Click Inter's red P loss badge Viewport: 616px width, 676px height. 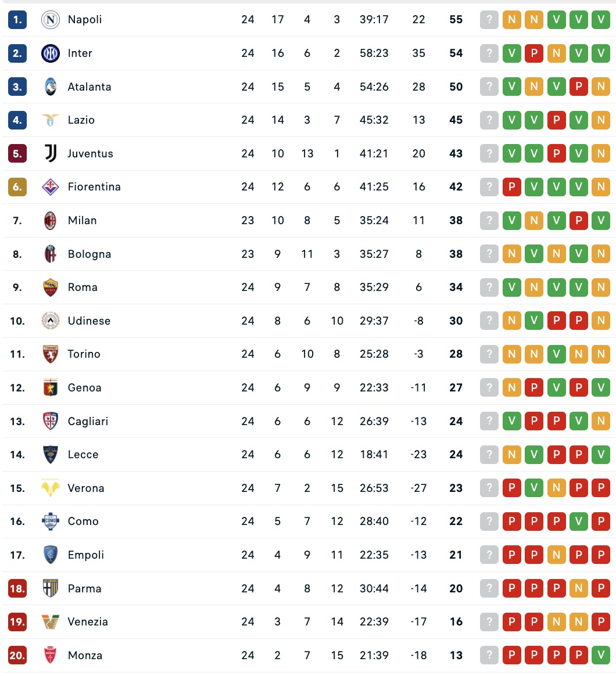(533, 53)
